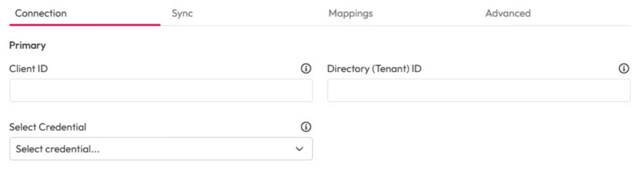Screen dimensions: 644x174
Task: Click the Directory (Tenant) ID info icon
Action: point(623,68)
